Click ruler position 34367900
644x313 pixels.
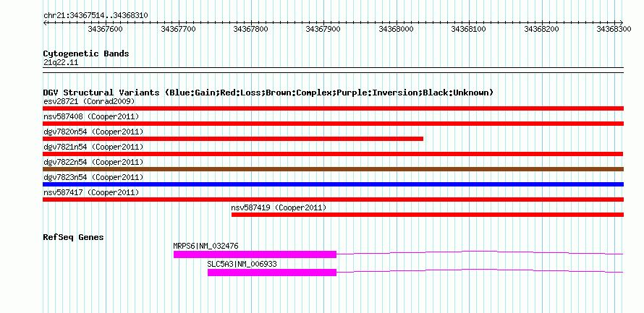(x=323, y=29)
